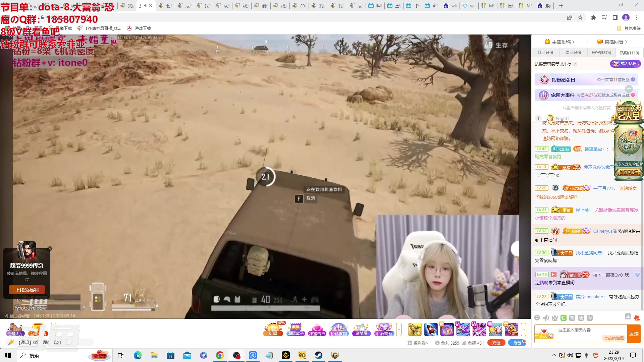The width and height of the screenshot is (644, 362).
Task: Expand the 家园大事件 banner arrow
Action: click(x=633, y=95)
